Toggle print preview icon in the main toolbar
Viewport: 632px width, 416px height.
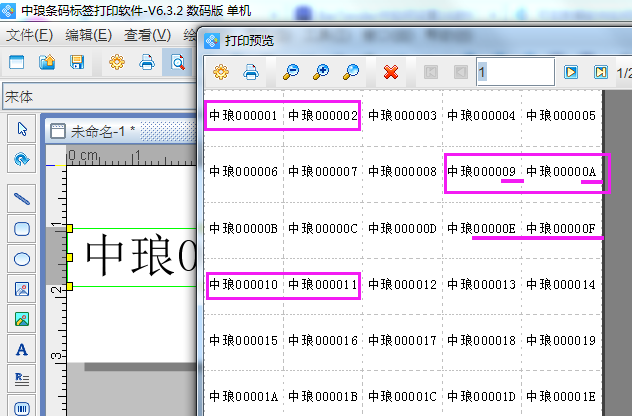point(177,62)
